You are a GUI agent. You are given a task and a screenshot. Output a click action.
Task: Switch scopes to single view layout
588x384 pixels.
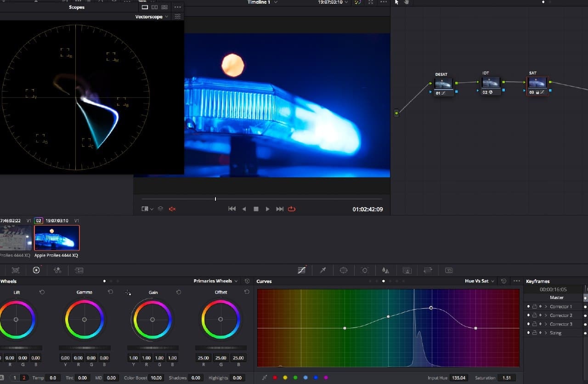coord(145,7)
